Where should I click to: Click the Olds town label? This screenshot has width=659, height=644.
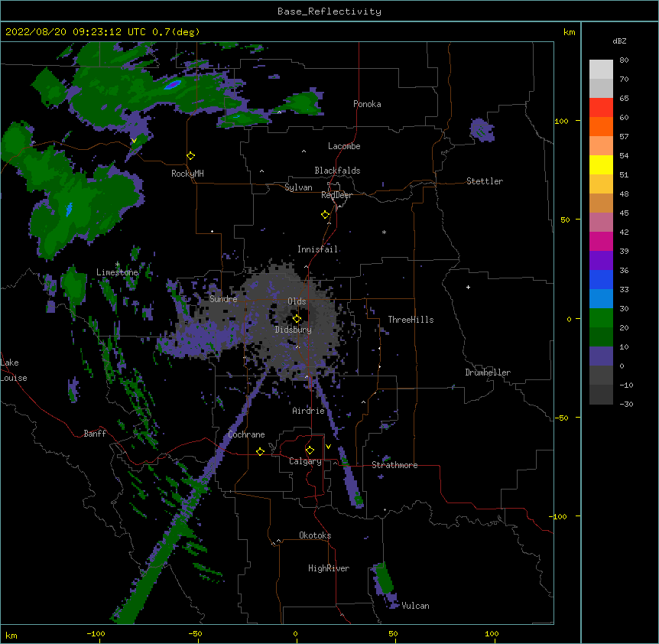click(297, 301)
